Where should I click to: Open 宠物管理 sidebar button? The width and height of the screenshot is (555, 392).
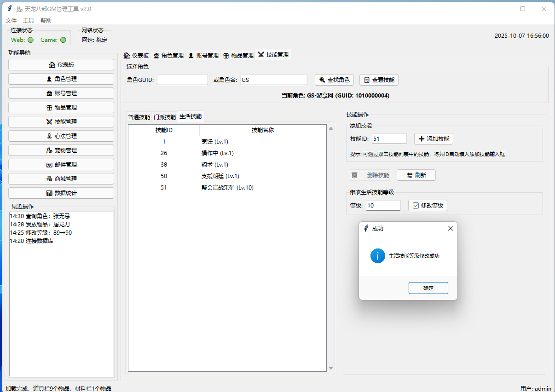tap(61, 150)
